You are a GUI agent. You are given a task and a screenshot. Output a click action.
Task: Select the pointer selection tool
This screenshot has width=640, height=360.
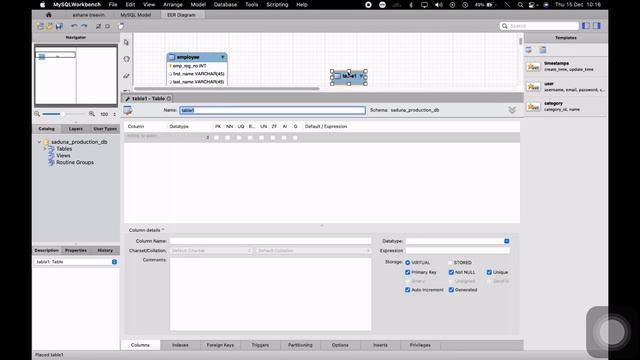click(x=127, y=42)
